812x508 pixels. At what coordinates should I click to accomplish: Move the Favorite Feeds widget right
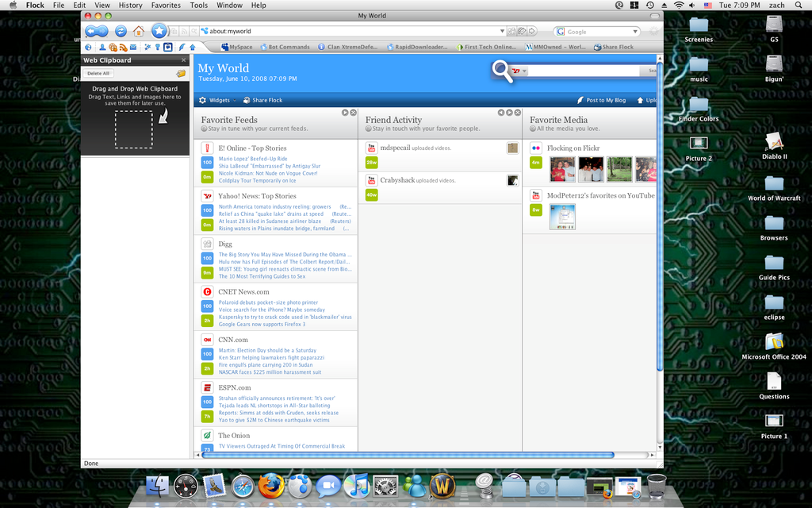pyautogui.click(x=345, y=113)
